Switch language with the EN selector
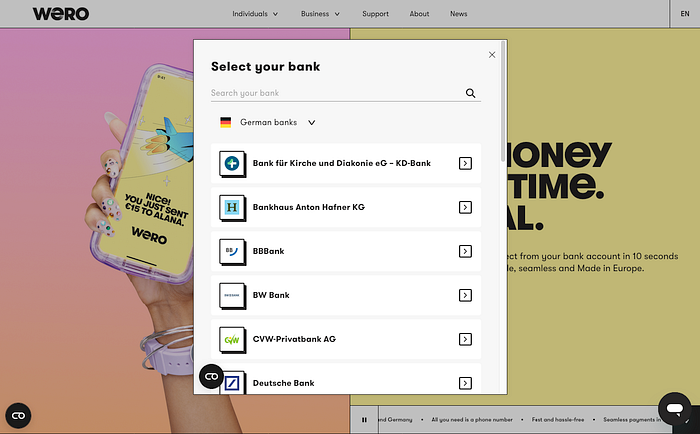700x434 pixels. click(x=685, y=14)
